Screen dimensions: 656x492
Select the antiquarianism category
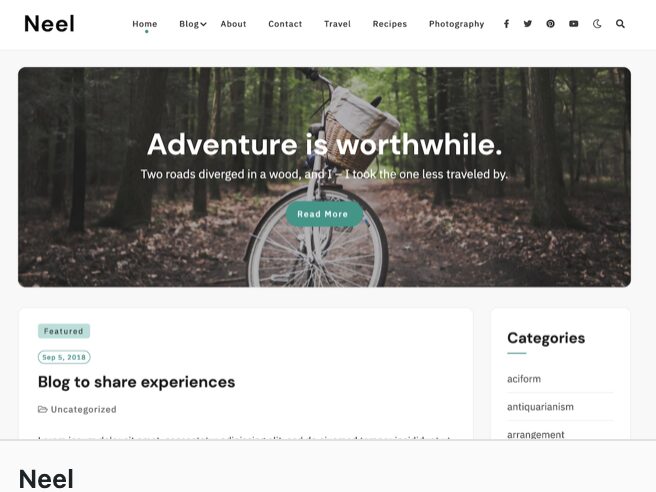(x=541, y=407)
